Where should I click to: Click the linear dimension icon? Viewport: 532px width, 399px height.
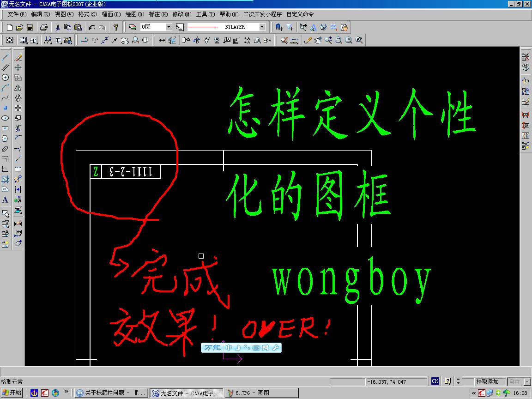point(162,40)
